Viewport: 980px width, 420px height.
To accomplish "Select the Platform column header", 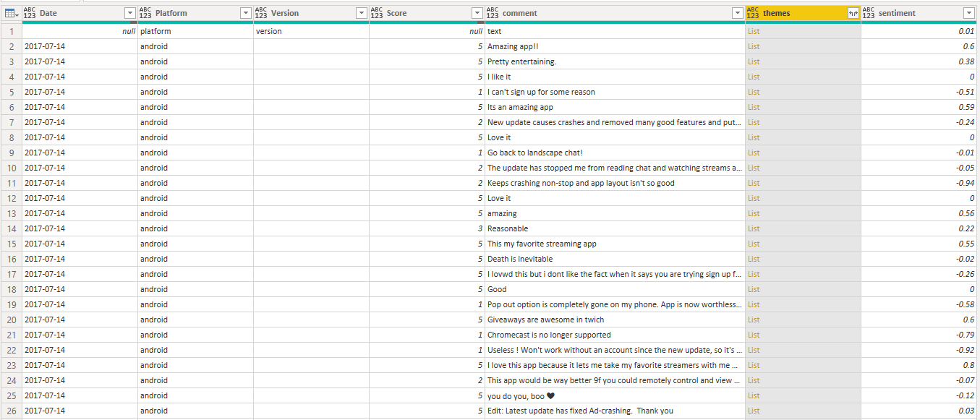I will click(195, 13).
